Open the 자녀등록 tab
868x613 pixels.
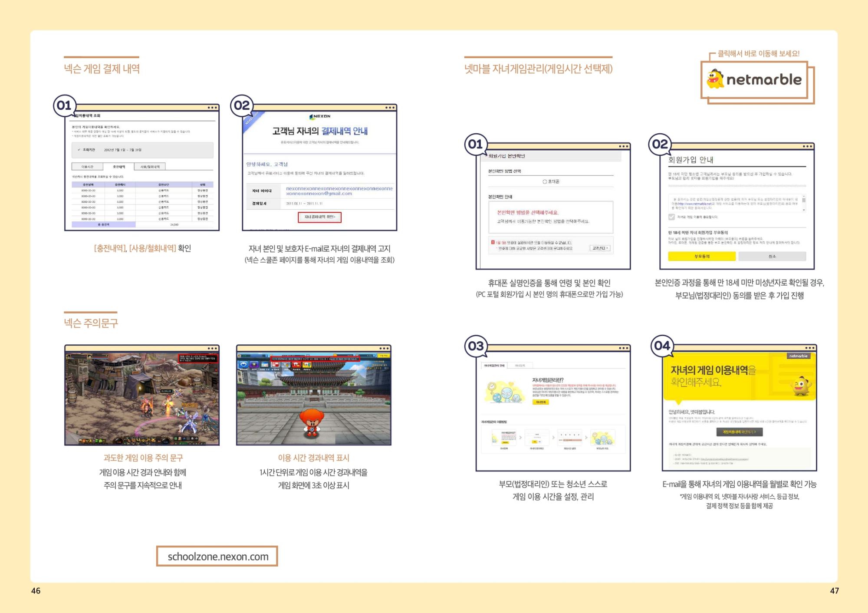[520, 366]
